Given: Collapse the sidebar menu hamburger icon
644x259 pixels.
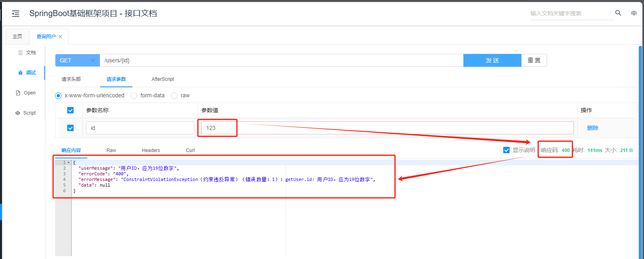Looking at the screenshot, I should (x=16, y=14).
